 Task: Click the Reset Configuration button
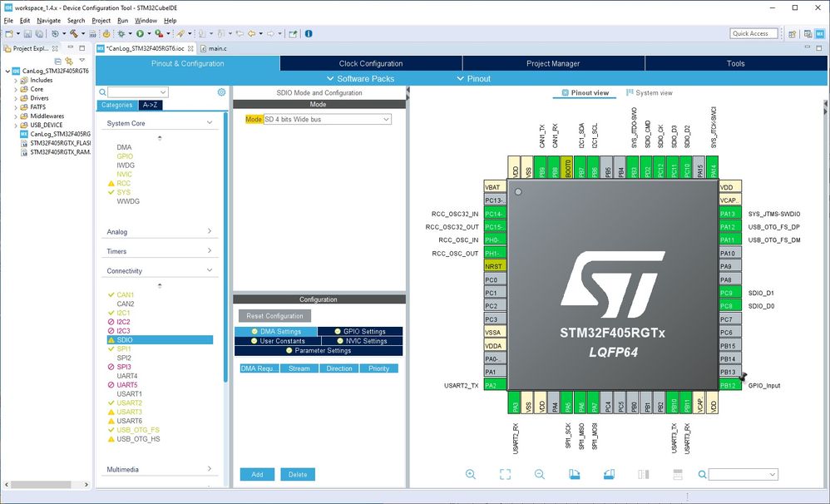(274, 316)
